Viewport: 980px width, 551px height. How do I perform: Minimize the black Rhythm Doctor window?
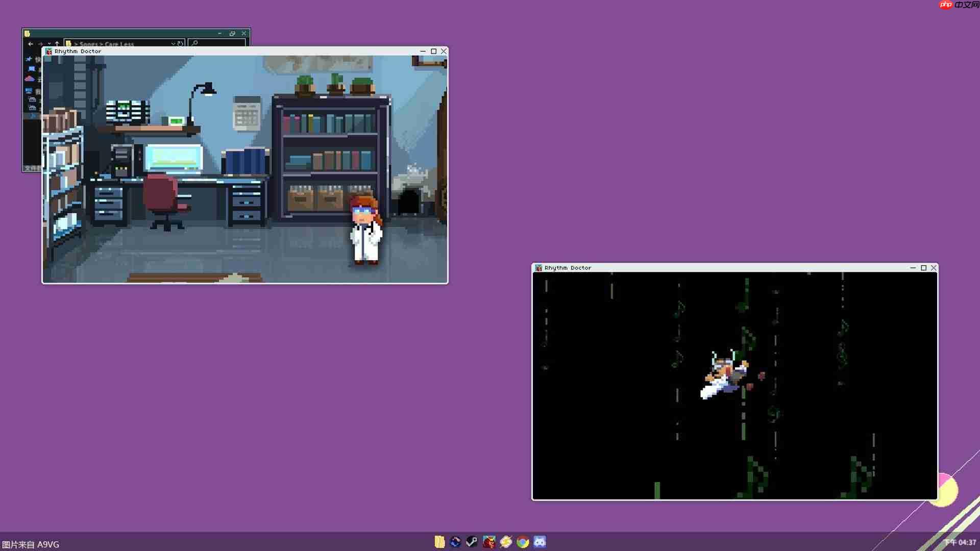(913, 268)
